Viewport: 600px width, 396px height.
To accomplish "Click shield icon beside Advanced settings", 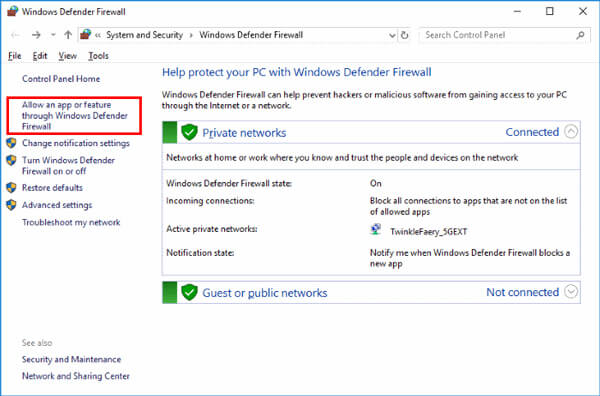I will (11, 205).
